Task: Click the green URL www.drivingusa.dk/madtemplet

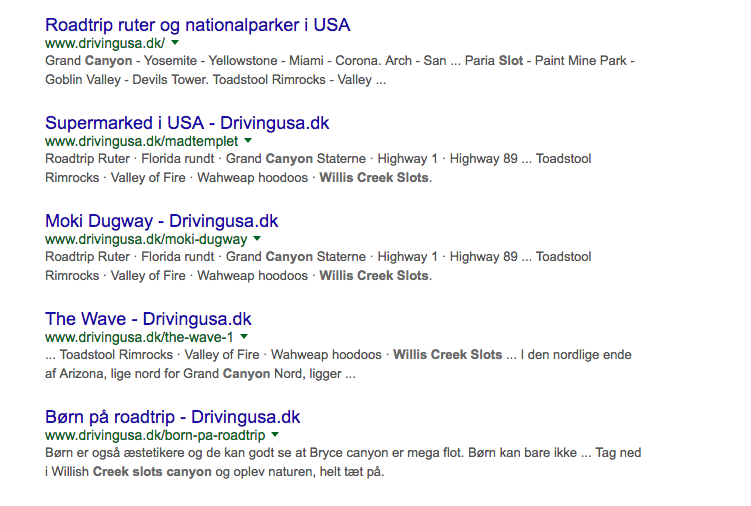Action: tap(141, 141)
